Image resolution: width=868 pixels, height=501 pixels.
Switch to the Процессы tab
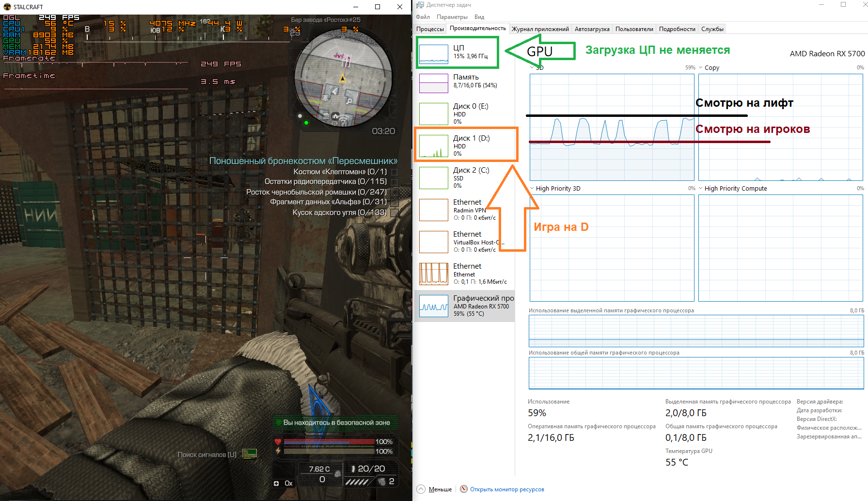[x=430, y=29]
